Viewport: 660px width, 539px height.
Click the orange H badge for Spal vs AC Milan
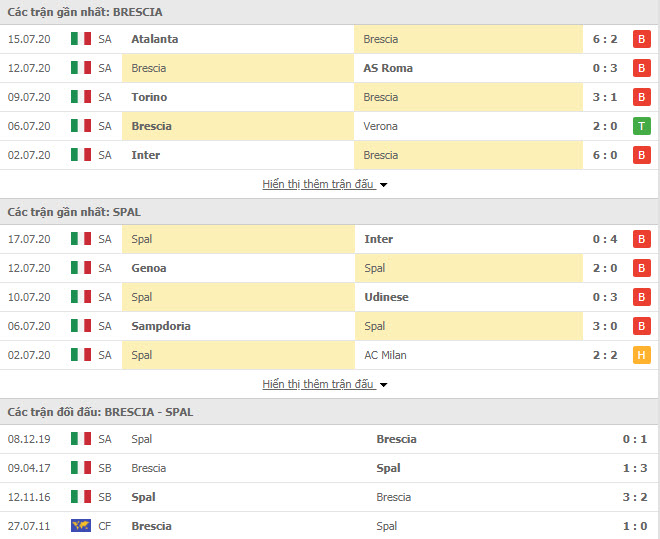coord(641,355)
